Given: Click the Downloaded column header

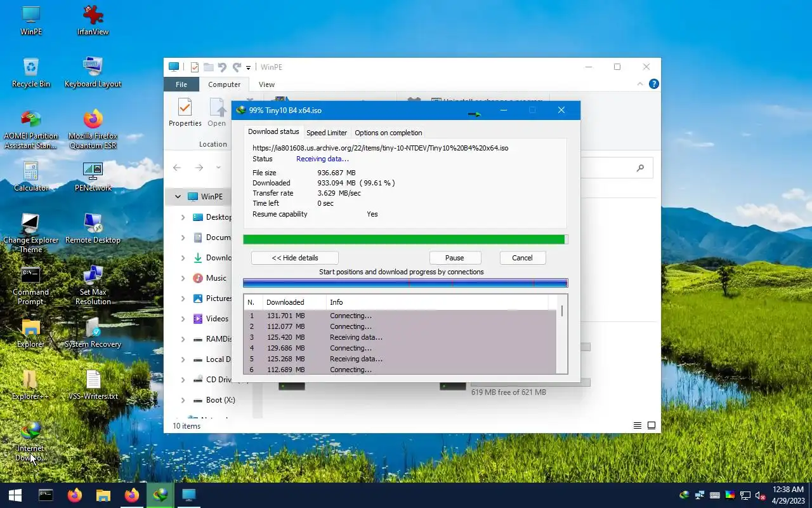Looking at the screenshot, I should coord(294,302).
